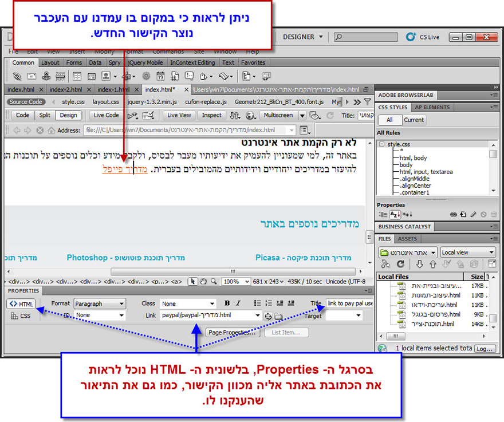Click the Edit Rule pencil icon
The image size is (504, 422).
(473, 214)
